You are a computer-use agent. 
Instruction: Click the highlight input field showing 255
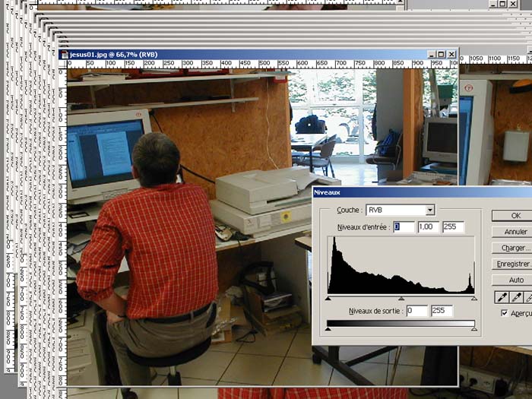(453, 227)
